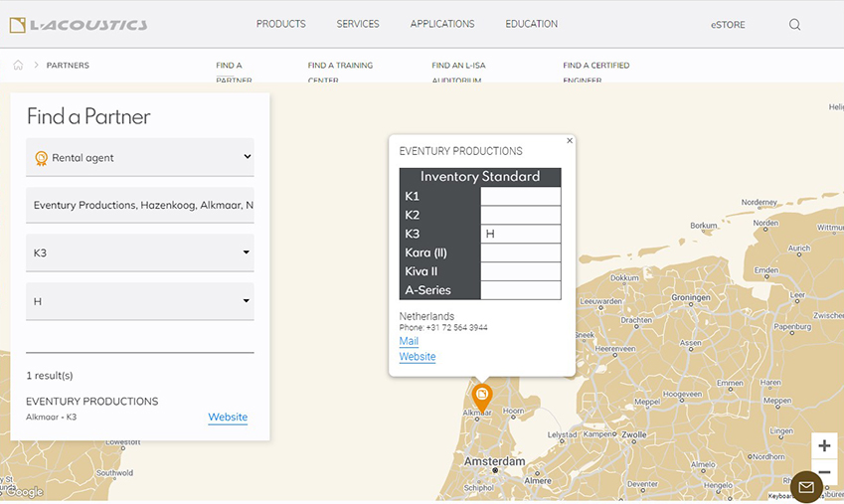Zoom out on the map
This screenshot has width=844, height=504.
point(824,472)
